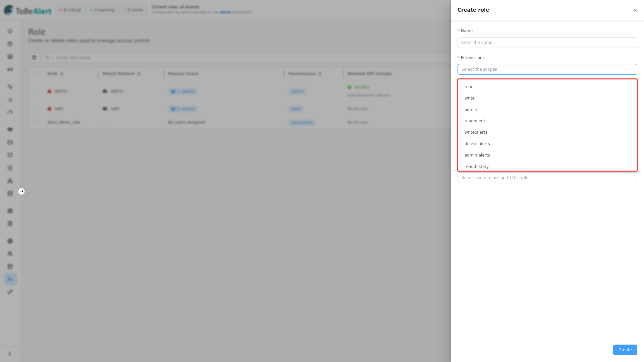Screen dimensions: 644x362
Task: Check the user role row checkbox
Action: coord(36,109)
